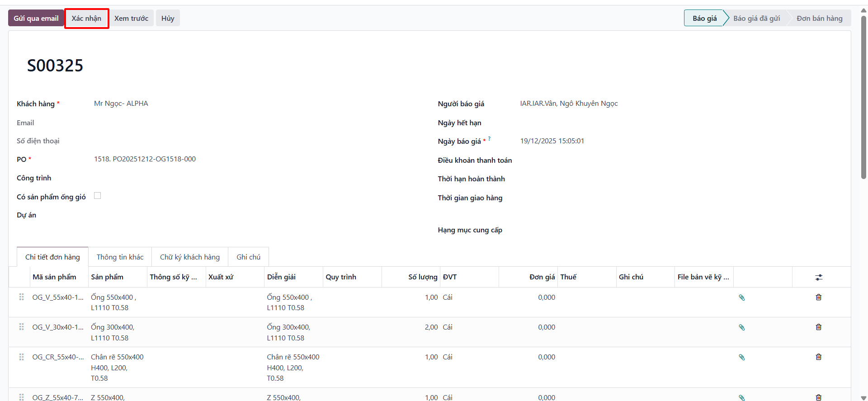Click the PO field value
Image resolution: width=868 pixels, height=401 pixels.
point(145,159)
